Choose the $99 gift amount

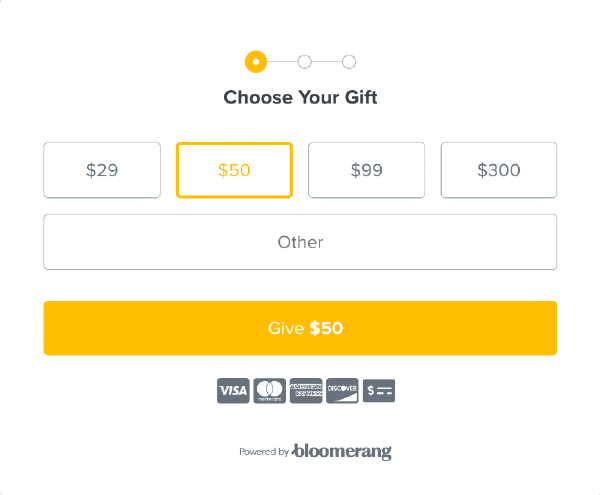click(366, 170)
